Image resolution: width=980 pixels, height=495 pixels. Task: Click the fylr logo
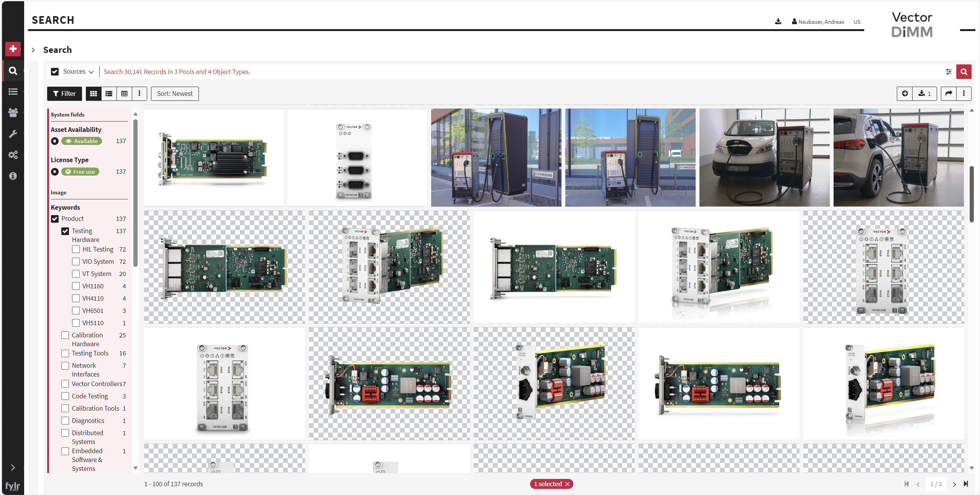tap(13, 486)
